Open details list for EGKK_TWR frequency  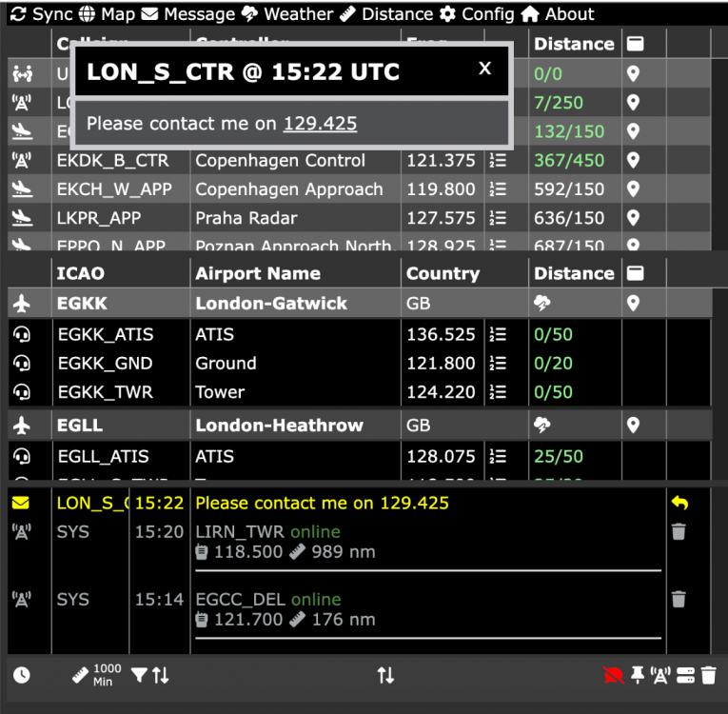[x=497, y=392]
